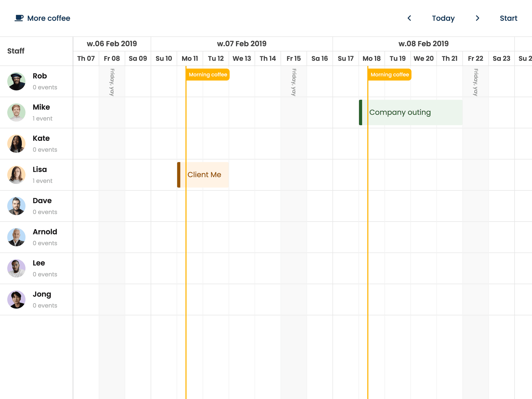Click the Sa 16 day header

pos(320,58)
